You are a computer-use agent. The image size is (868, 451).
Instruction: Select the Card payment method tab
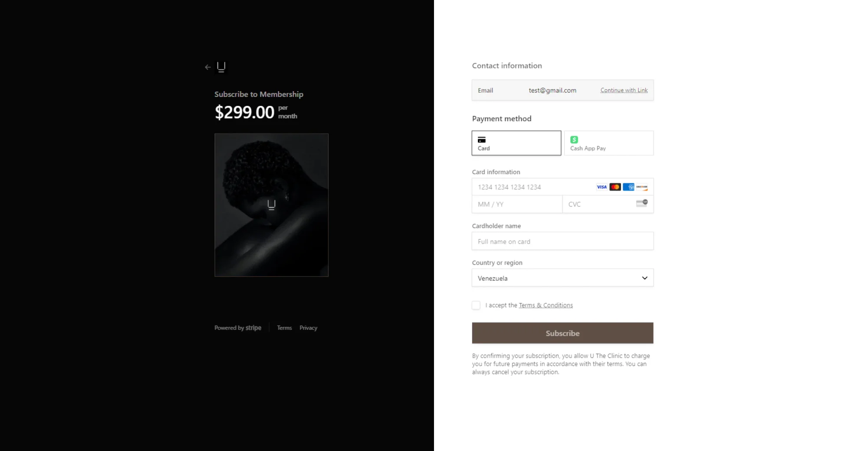(516, 143)
